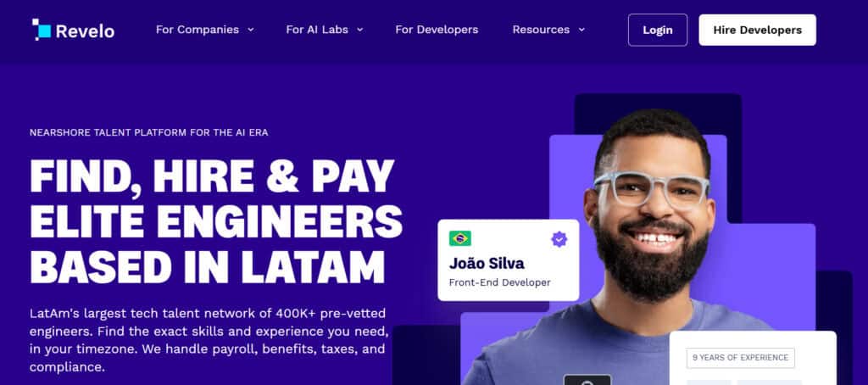868x385 pixels.
Task: Open the For Companies menu
Action: click(198, 30)
